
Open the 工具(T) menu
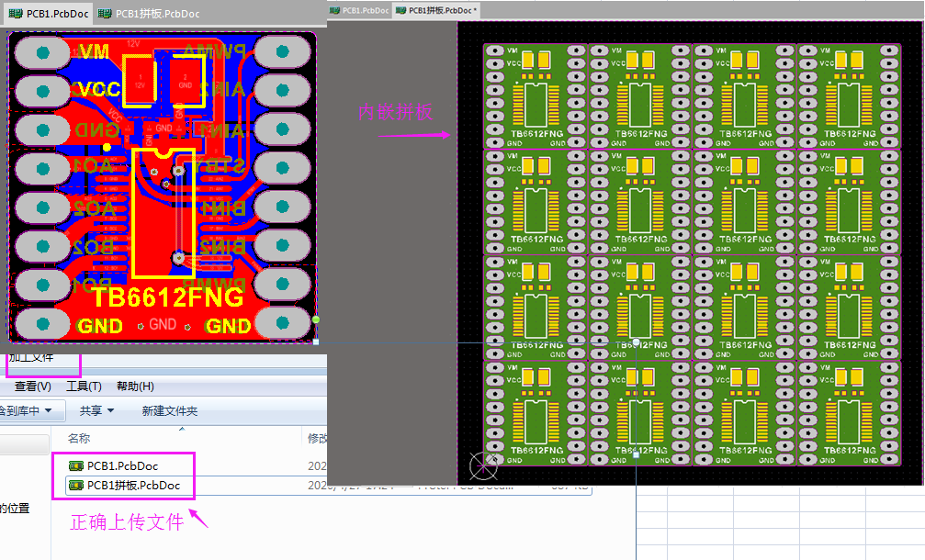point(84,386)
